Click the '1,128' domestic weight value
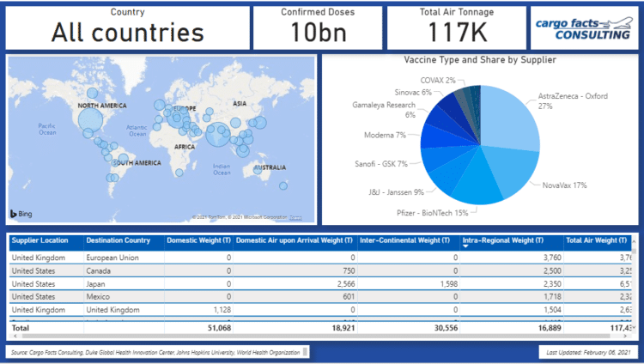The width and height of the screenshot is (644, 364). [x=222, y=310]
